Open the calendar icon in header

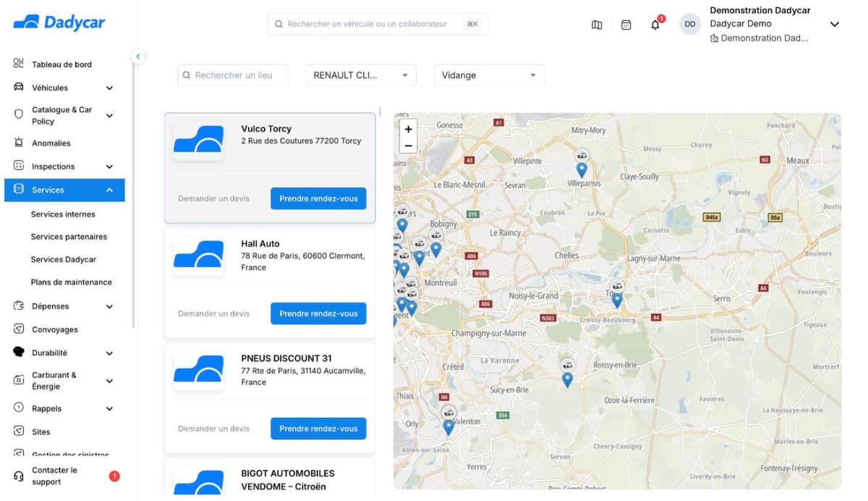[x=626, y=25]
